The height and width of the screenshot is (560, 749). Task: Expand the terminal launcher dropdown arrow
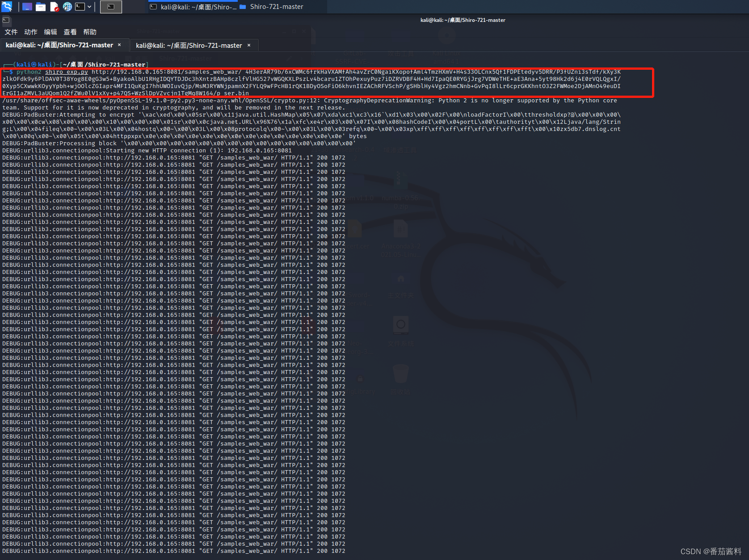89,7
